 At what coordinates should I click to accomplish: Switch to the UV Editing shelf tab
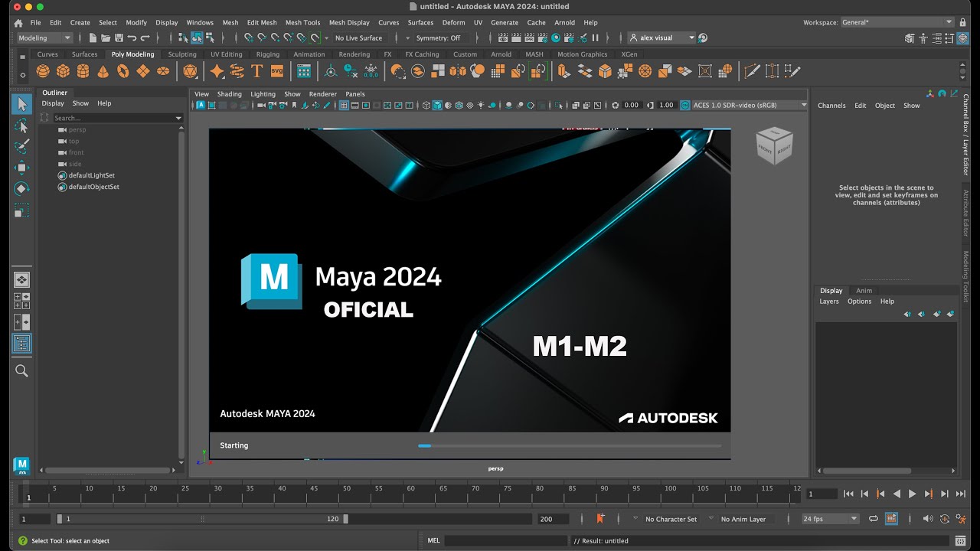(x=226, y=54)
